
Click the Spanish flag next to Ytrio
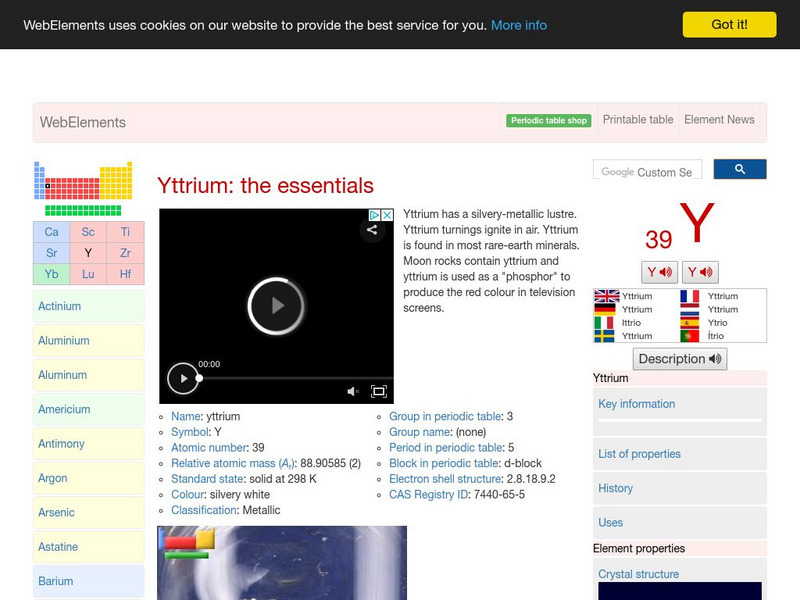point(690,322)
